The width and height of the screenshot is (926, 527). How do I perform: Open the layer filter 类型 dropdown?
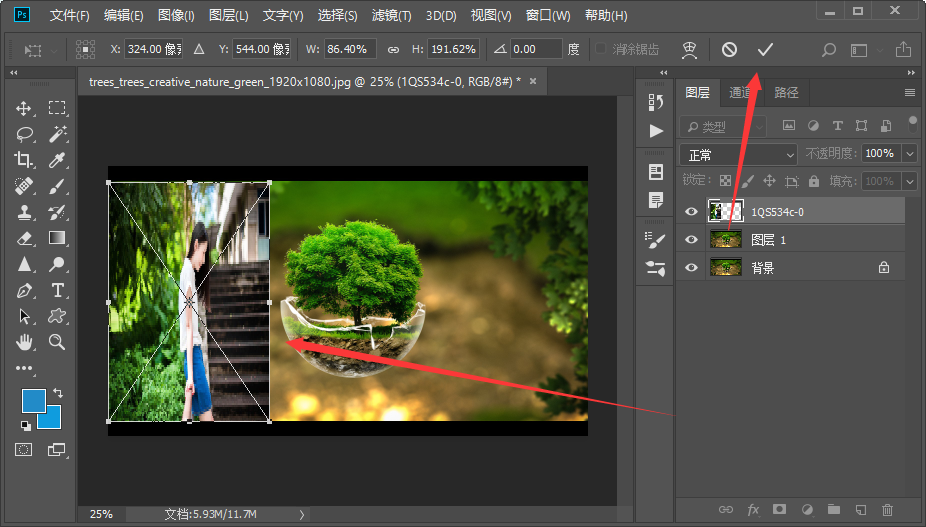[724, 127]
